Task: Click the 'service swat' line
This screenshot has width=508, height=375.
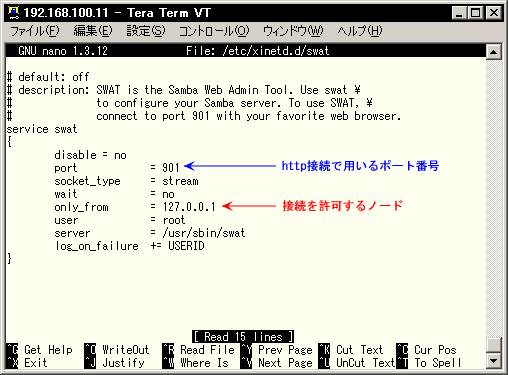Action: coord(42,129)
